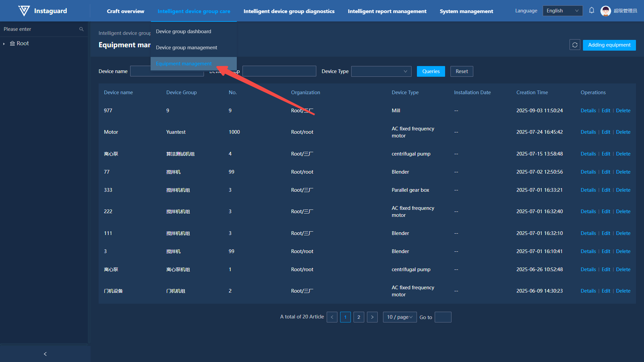The width and height of the screenshot is (644, 362).
Task: Click Delete link for 977 row
Action: [623, 111]
